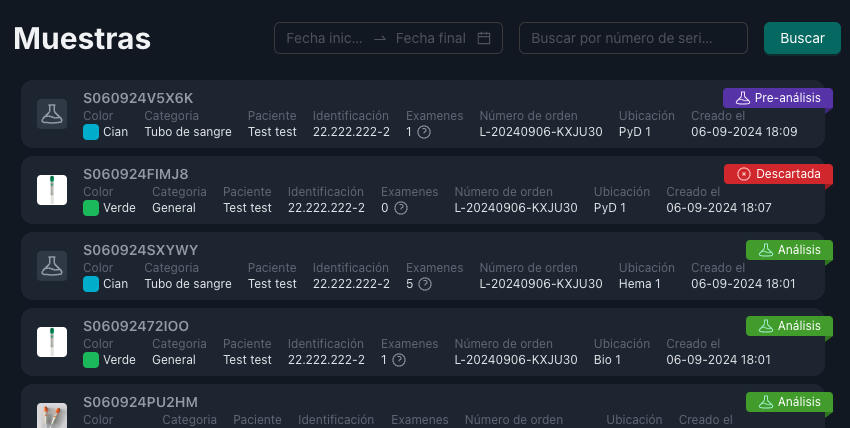This screenshot has height=428, width=850.
Task: Click help icon beside Examenes count 0
Action: pos(400,208)
